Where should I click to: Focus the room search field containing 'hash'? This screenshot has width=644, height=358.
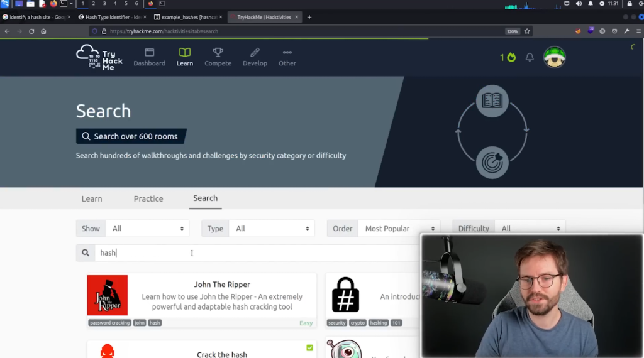257,252
